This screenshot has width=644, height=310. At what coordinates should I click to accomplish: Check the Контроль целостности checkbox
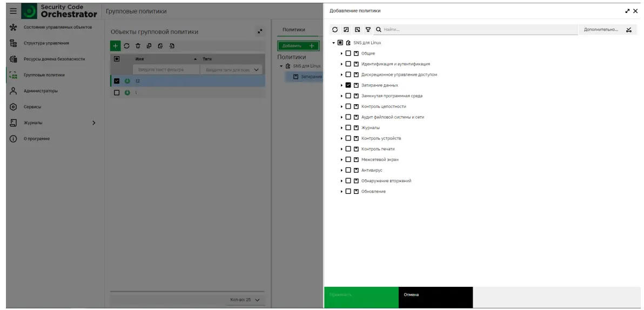pos(348,106)
